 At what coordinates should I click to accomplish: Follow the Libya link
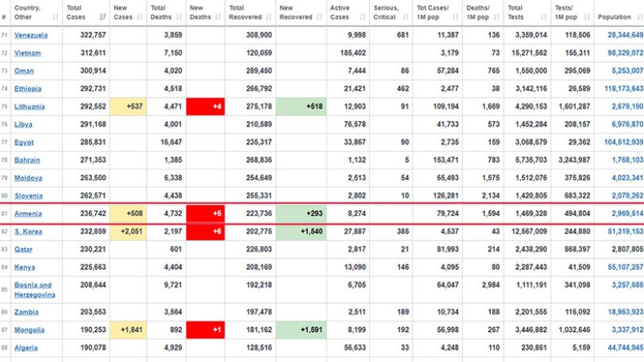23,125
